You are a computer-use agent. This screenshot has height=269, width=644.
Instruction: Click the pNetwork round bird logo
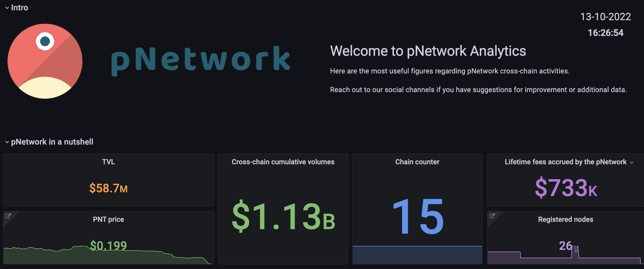pyautogui.click(x=45, y=61)
